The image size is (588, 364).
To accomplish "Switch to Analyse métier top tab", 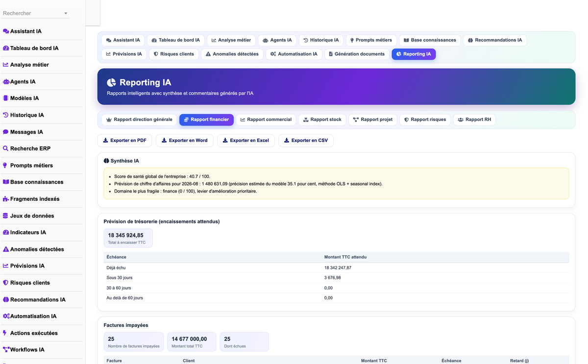I will (231, 40).
